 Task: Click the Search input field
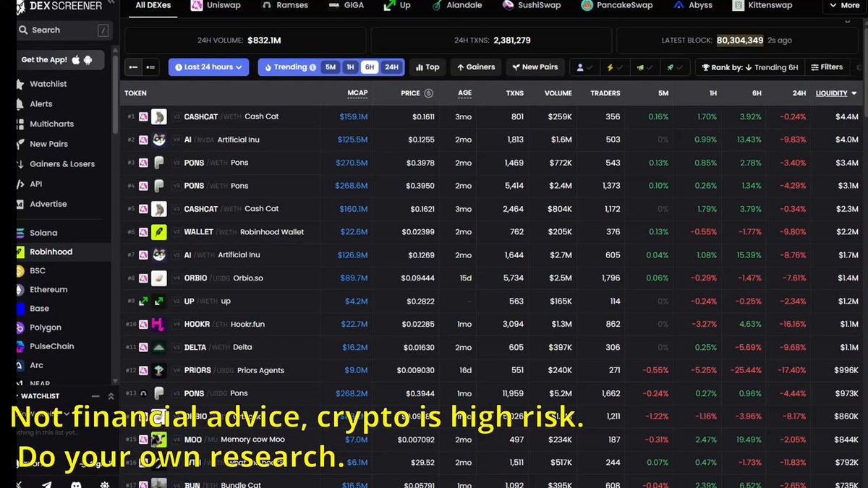[65, 30]
